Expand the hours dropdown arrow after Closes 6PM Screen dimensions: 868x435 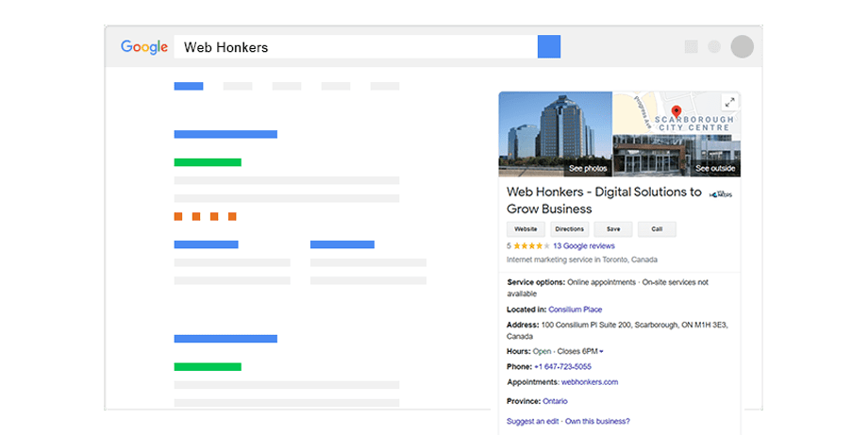[x=601, y=351]
